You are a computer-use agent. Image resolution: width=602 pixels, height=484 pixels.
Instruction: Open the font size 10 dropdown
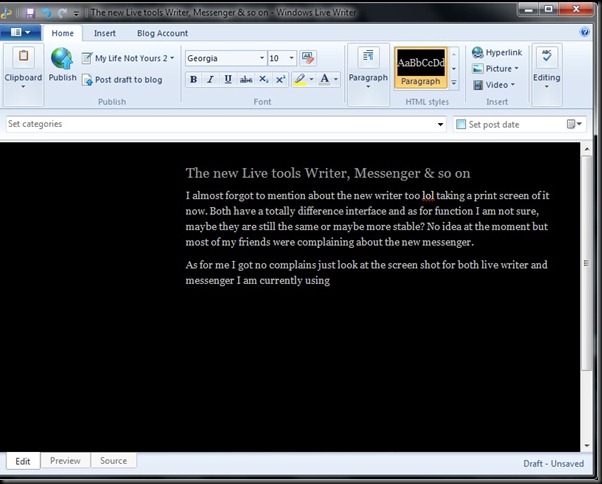291,58
